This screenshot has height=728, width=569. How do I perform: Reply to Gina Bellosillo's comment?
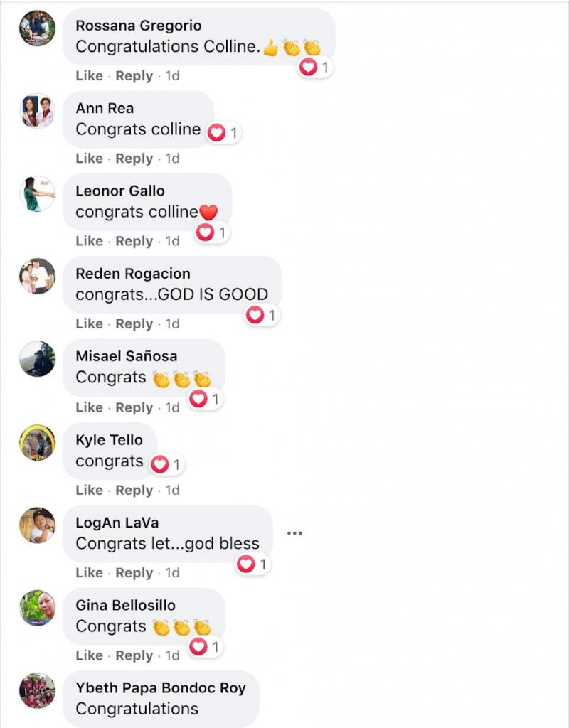tap(134, 655)
